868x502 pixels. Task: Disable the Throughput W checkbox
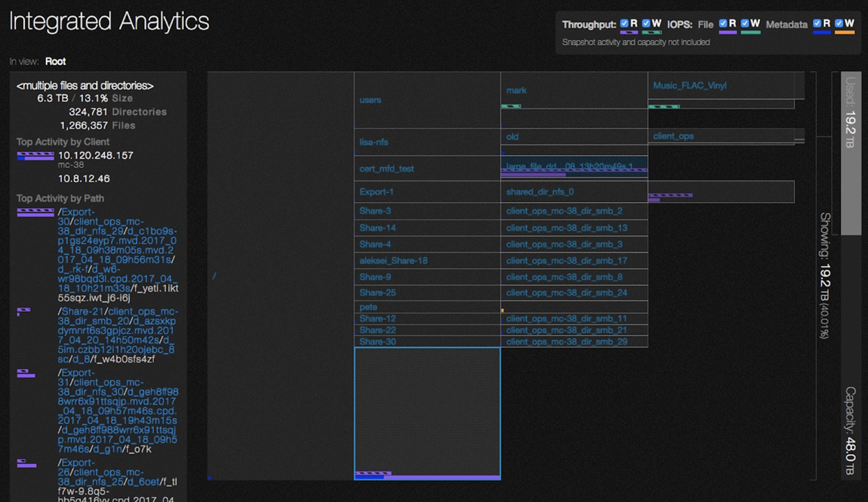pyautogui.click(x=646, y=24)
